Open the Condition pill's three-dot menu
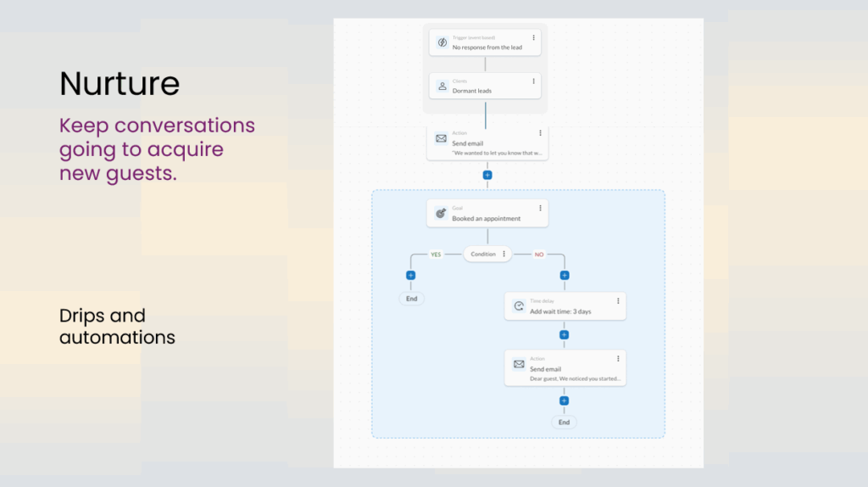Screen dimensions: 868x487 (x=504, y=254)
